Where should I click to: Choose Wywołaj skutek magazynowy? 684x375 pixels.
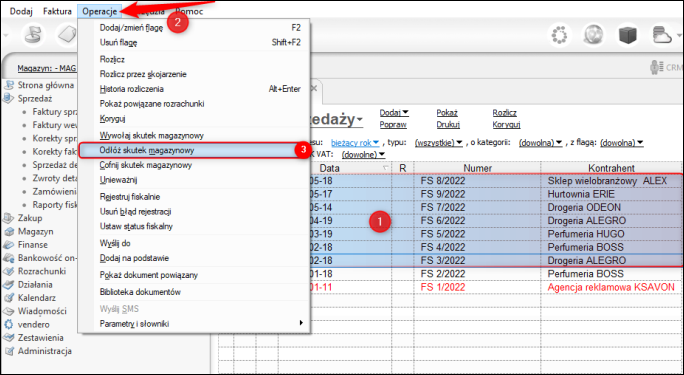click(194, 136)
